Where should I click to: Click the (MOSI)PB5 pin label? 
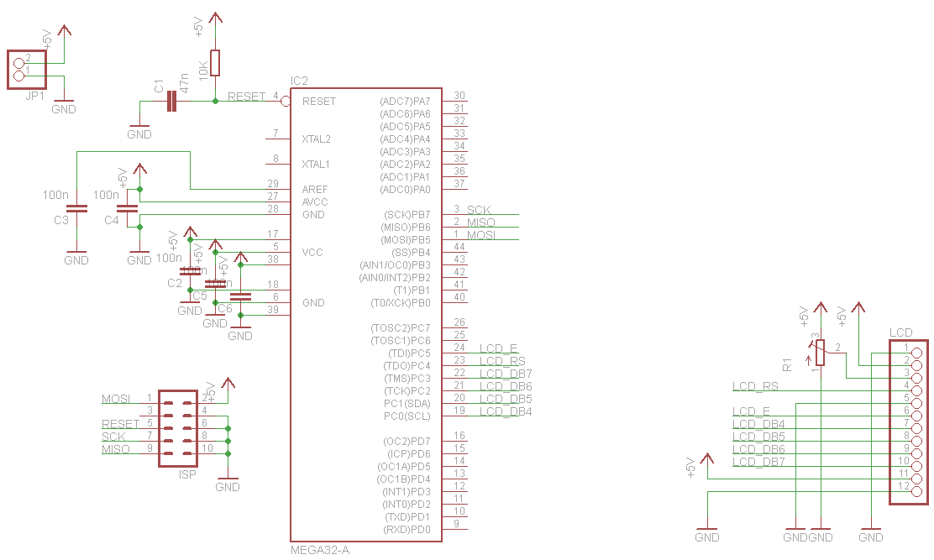(x=406, y=240)
